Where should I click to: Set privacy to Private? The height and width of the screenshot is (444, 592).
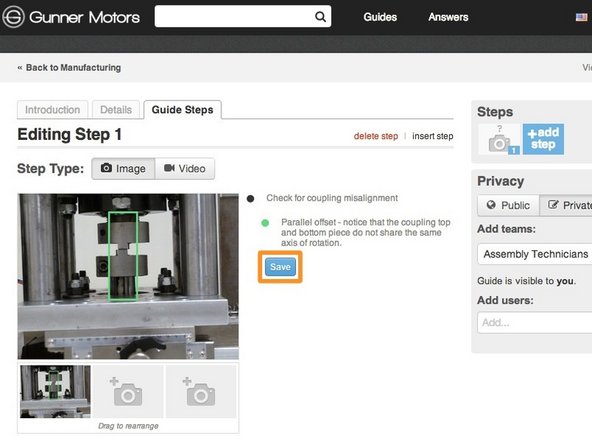(566, 205)
